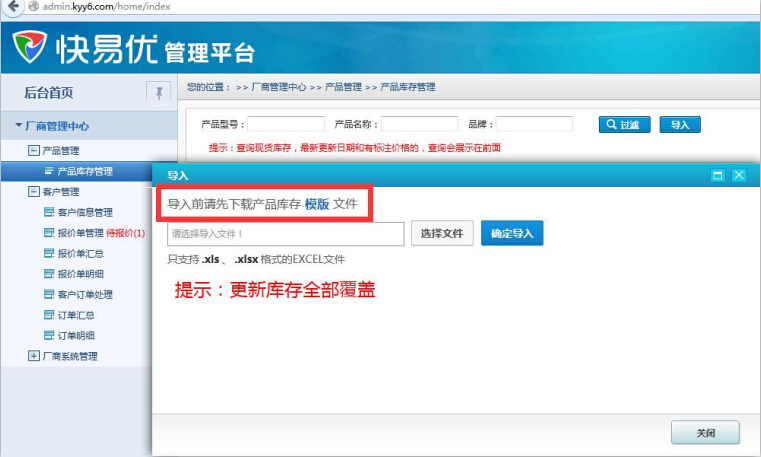761x457 pixels.
Task: Click the 请选择导入文件 file path field
Action: point(286,234)
